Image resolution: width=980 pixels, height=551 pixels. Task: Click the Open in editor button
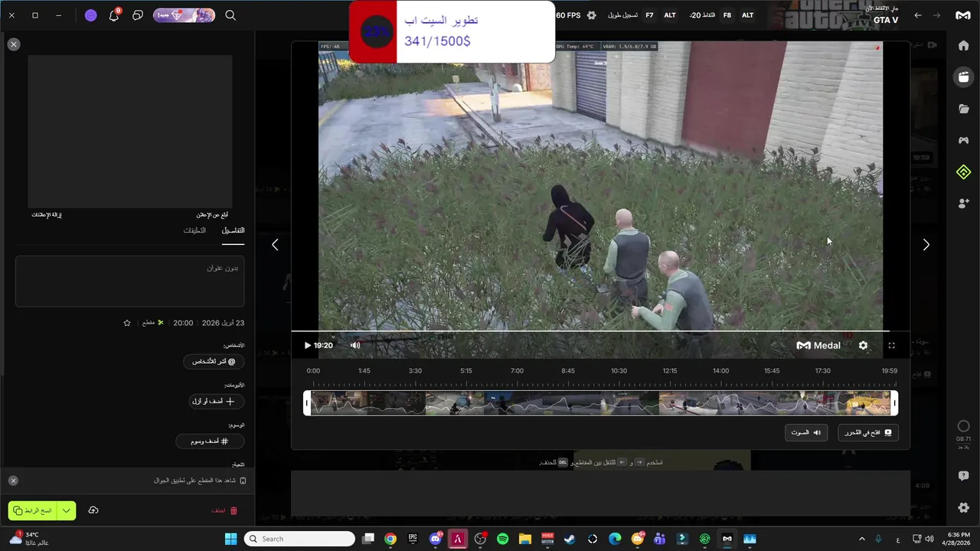pos(868,432)
